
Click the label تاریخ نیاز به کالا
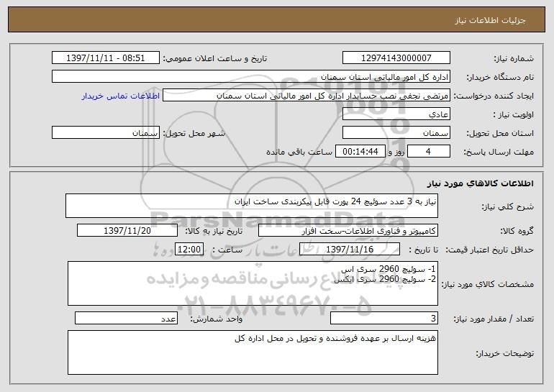214,231
